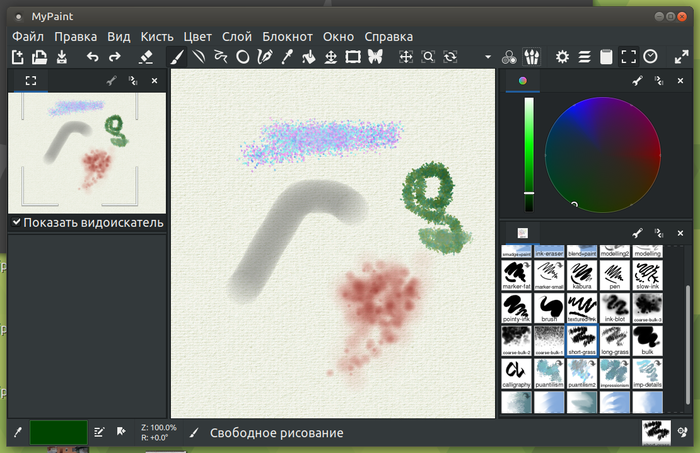Select the Inking pen nib tool
Screen dimensions: 700x453
[x=265, y=57]
